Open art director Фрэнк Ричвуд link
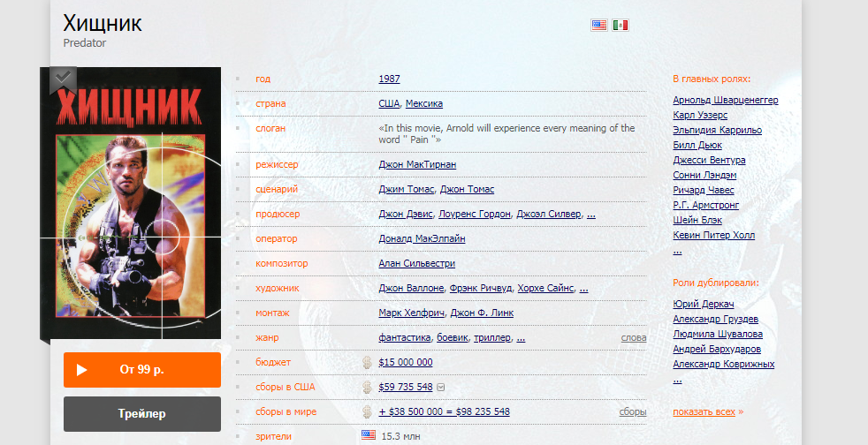This screenshot has height=445, width=868. pos(481,288)
